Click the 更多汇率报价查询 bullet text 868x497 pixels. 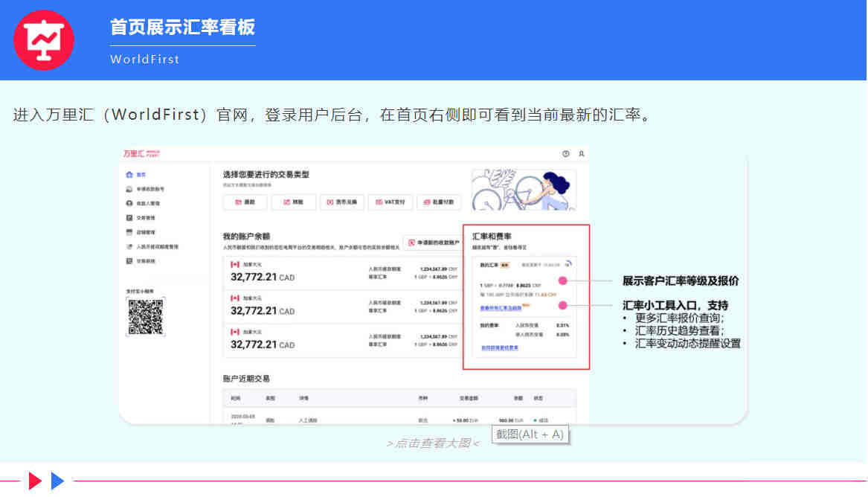679,318
